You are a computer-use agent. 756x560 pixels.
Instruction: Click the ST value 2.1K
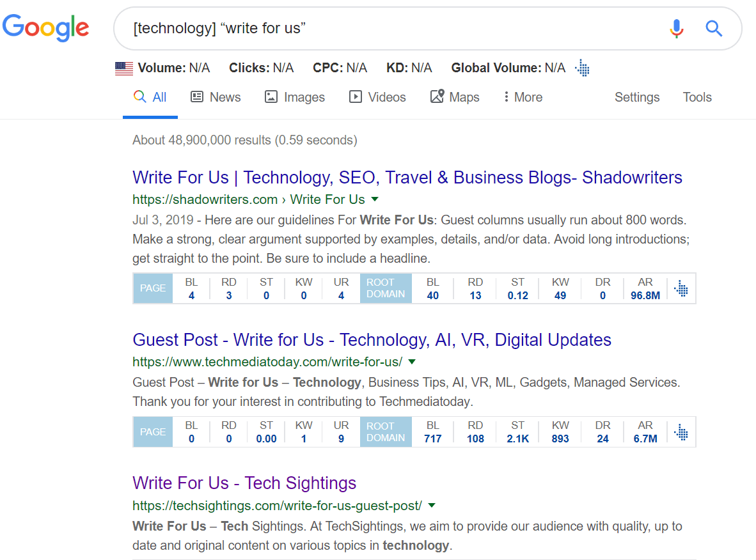(518, 439)
